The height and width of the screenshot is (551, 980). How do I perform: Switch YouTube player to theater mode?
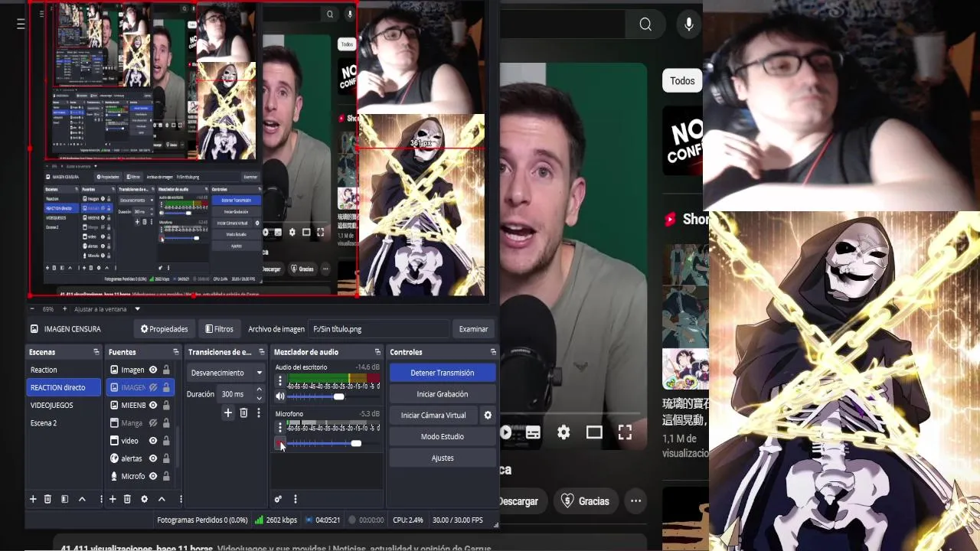[594, 432]
